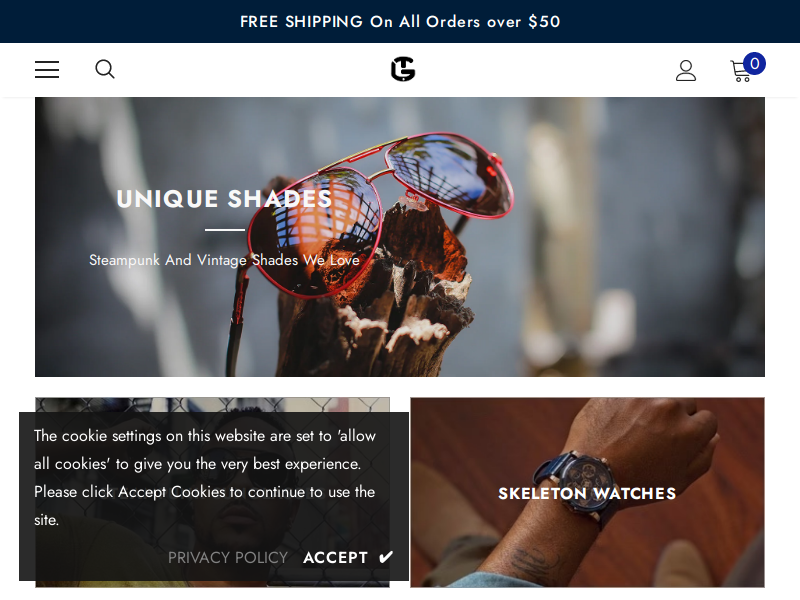Viewport: 800px width, 600px height.
Task: Open the PRIVACY POLICY link
Action: coord(228,558)
